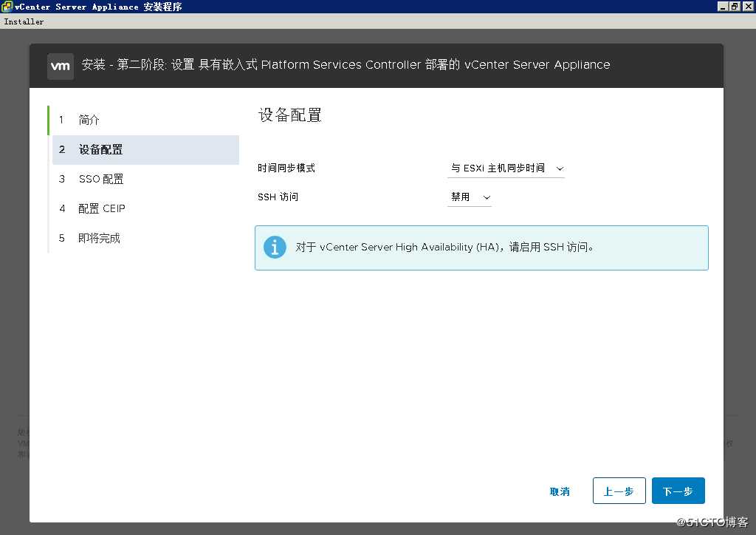Screen dimensions: 756x535
Task: Click the 下一步 next button
Action: point(678,491)
